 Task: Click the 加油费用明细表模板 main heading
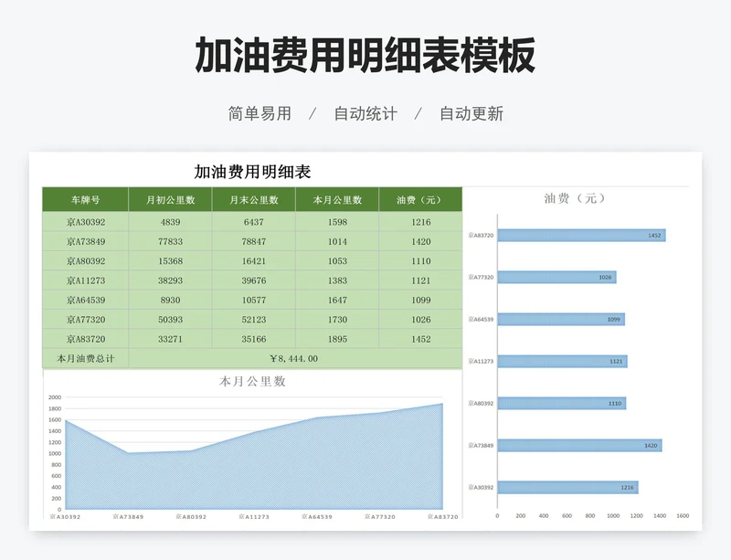coord(365,56)
